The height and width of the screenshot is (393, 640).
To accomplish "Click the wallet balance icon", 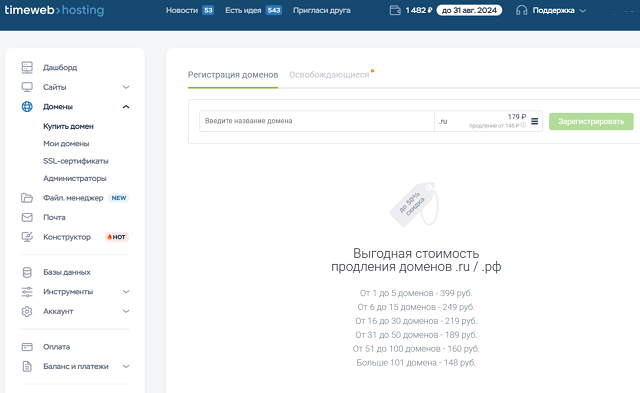I will [395, 10].
